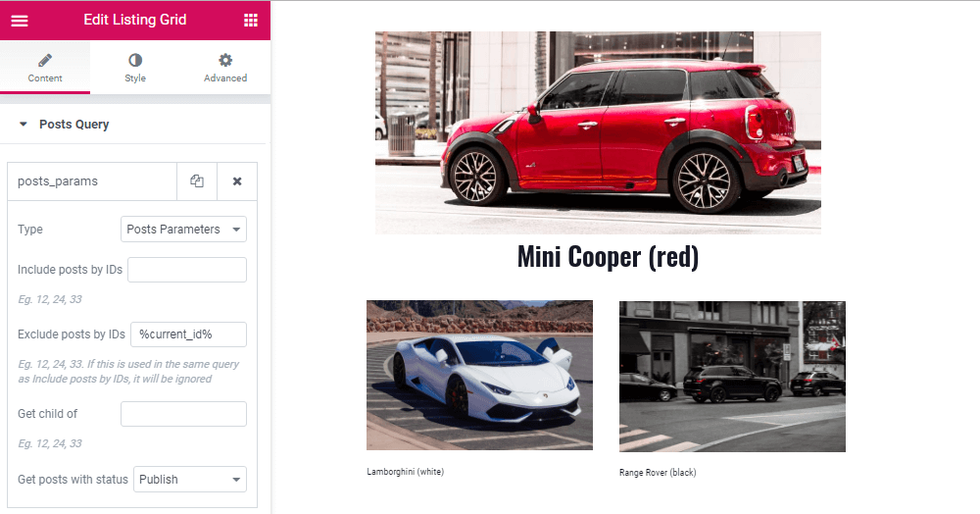Image resolution: width=980 pixels, height=514 pixels.
Task: Duplicate the posts_params item
Action: click(x=197, y=181)
